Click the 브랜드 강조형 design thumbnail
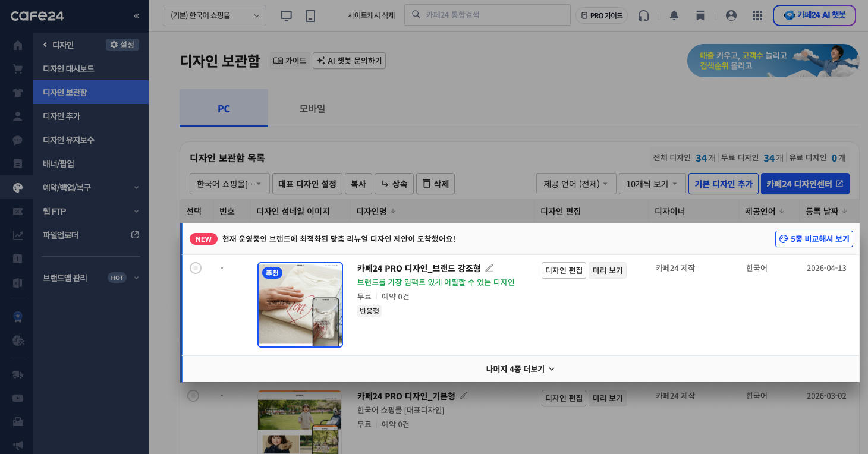Screen dimensions: 868x454 tap(300, 305)
